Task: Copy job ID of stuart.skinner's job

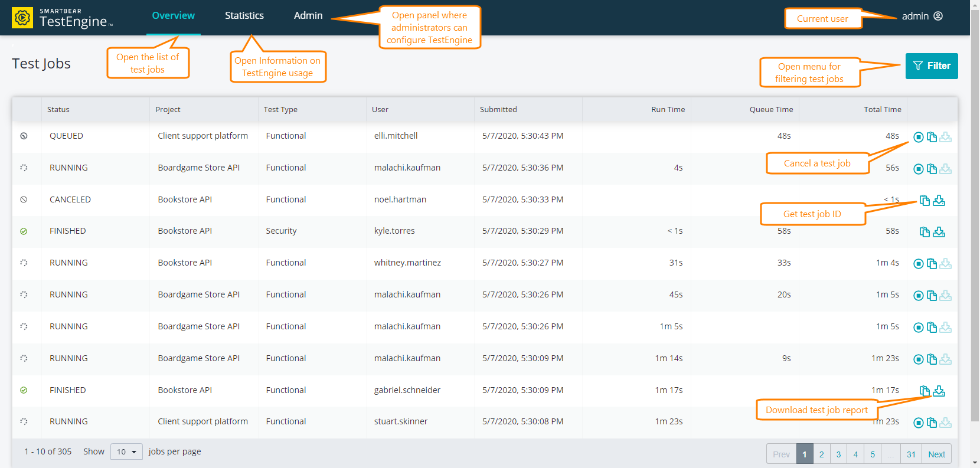Action: click(932, 423)
